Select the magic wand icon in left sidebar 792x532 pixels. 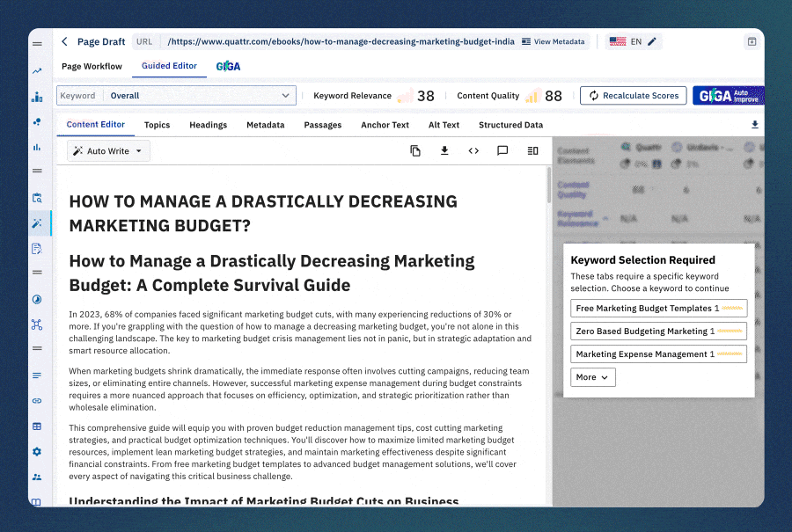[x=37, y=223]
